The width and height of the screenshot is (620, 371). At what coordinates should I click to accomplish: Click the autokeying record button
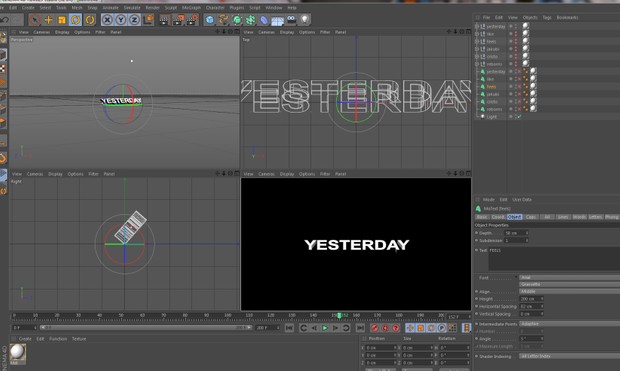pos(385,328)
